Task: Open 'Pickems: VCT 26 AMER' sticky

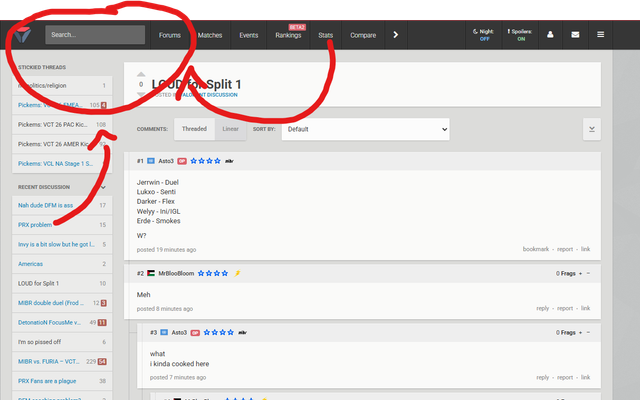Action: [x=62, y=144]
